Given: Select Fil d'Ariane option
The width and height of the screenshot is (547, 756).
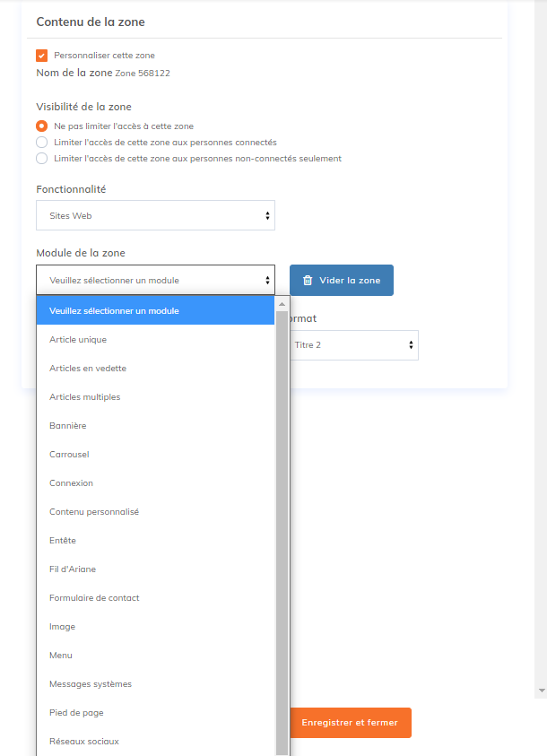Looking at the screenshot, I should click(73, 569).
